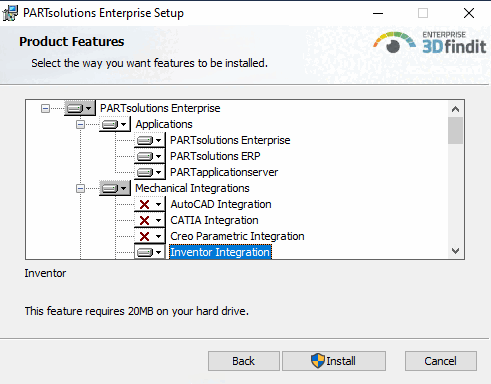Select the Applications tree item
This screenshot has height=384, width=491.
tap(164, 124)
